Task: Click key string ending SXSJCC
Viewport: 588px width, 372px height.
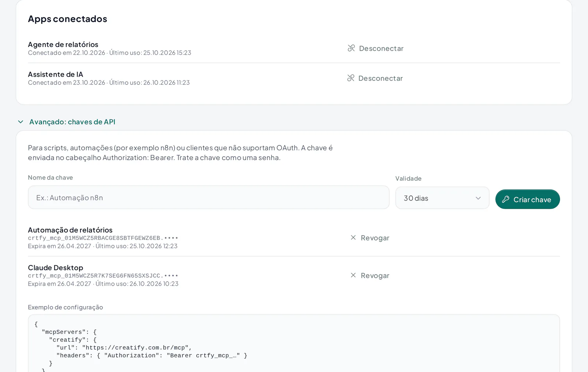Action: tap(103, 276)
